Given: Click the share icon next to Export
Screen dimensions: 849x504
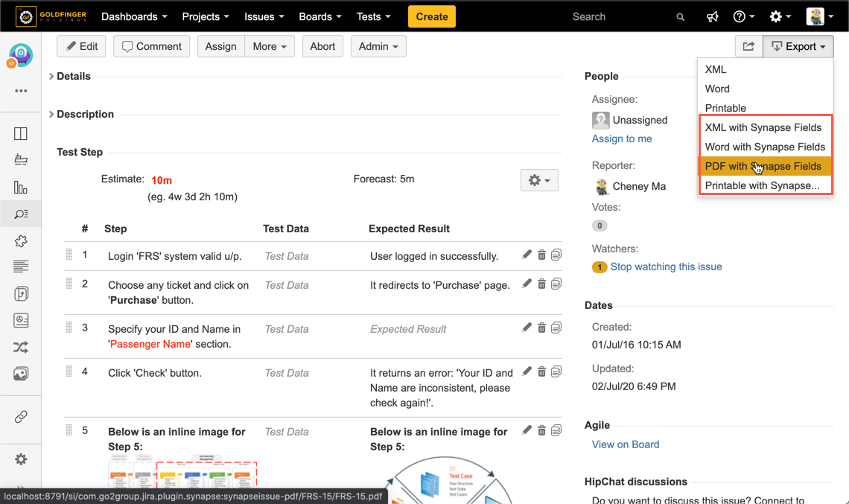Looking at the screenshot, I should pyautogui.click(x=748, y=46).
